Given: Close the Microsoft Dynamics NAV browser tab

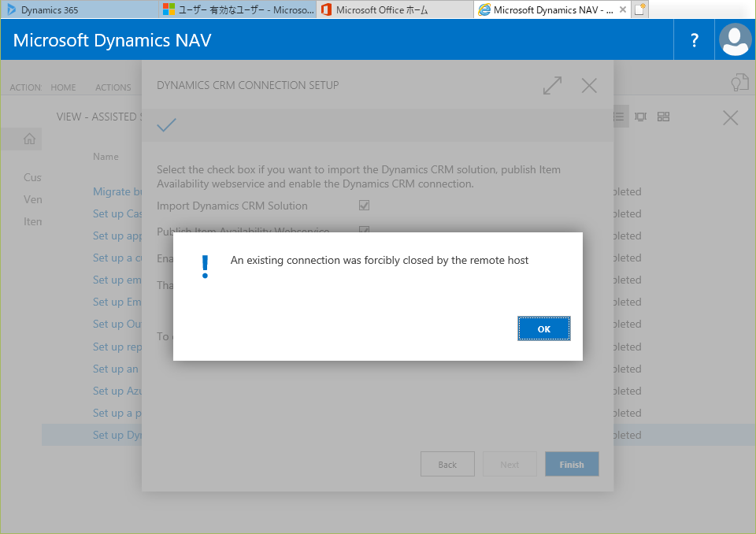Looking at the screenshot, I should pyautogui.click(x=622, y=9).
